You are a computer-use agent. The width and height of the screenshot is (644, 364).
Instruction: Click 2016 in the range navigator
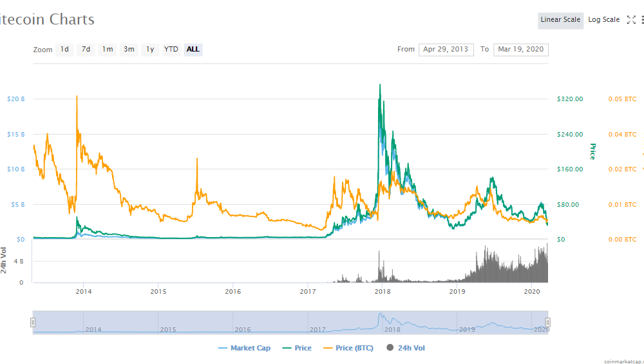[x=243, y=329]
